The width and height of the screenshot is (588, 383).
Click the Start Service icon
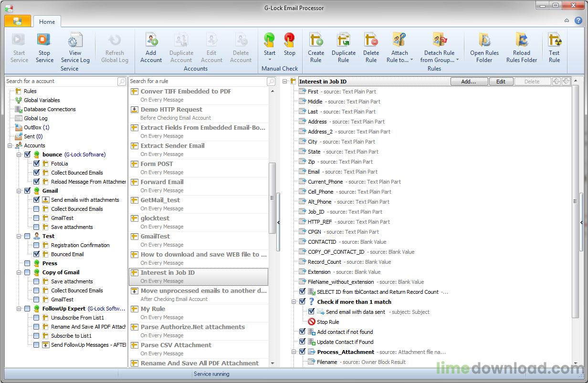point(19,46)
